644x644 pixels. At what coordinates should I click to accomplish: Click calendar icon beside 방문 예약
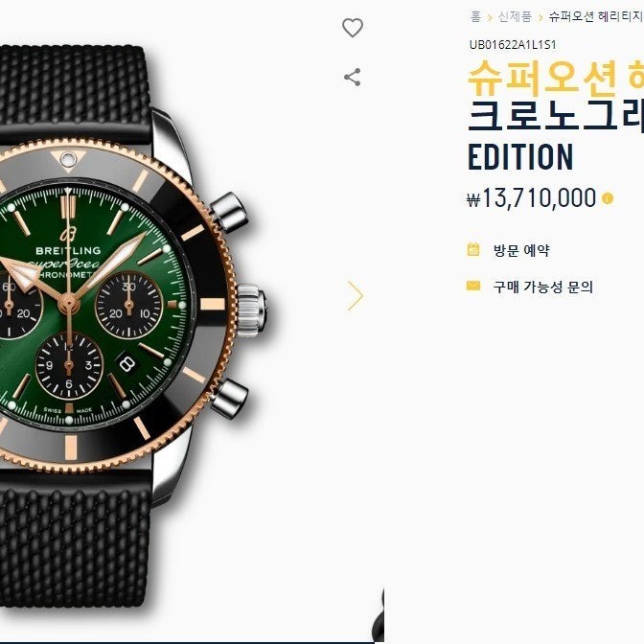click(473, 249)
